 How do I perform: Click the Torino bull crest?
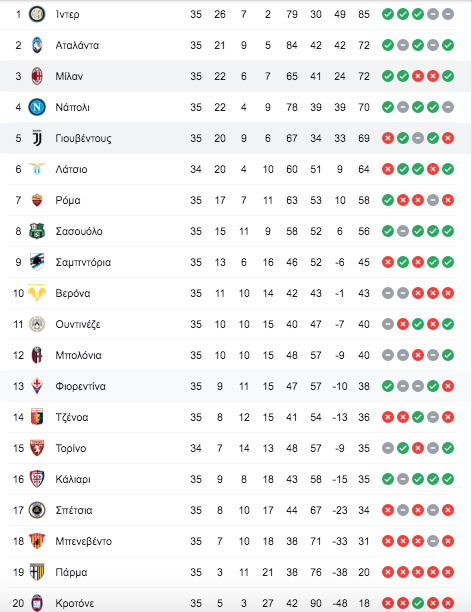(x=37, y=448)
